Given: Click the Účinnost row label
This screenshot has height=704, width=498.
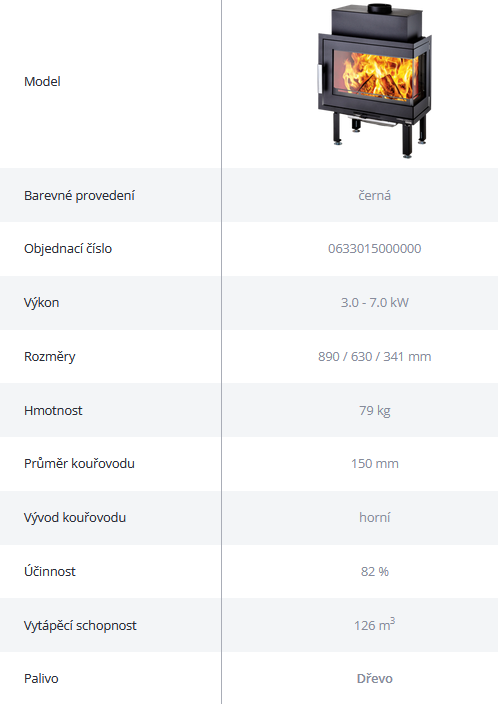Looking at the screenshot, I should pos(49,571).
